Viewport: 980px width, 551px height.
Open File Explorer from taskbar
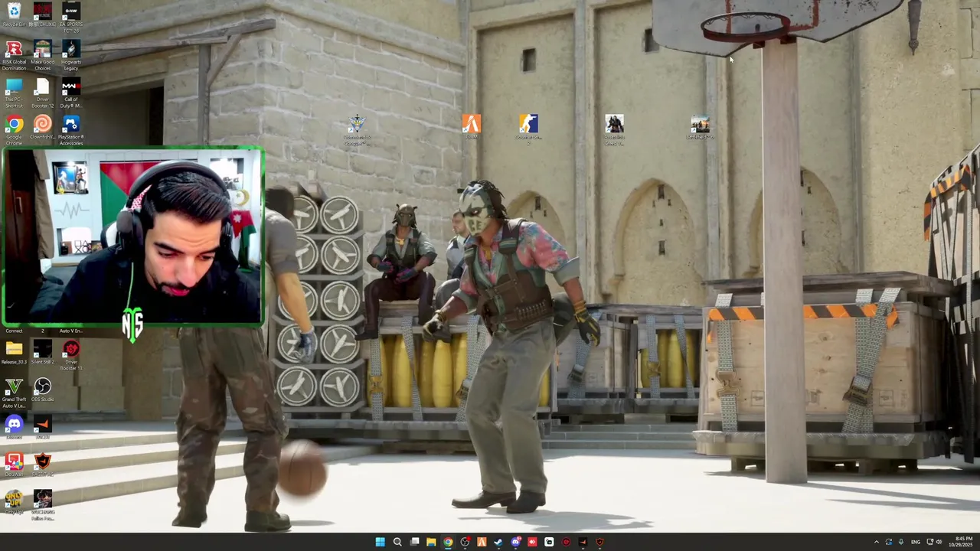431,542
